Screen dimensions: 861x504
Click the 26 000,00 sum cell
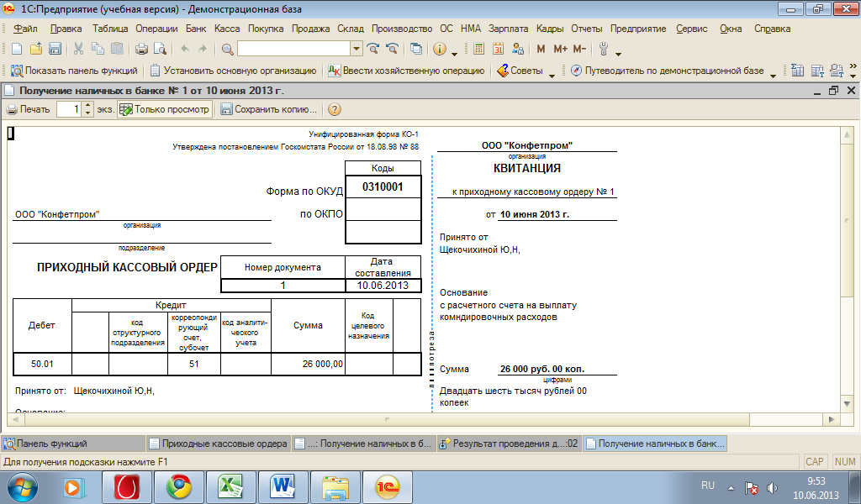click(308, 364)
